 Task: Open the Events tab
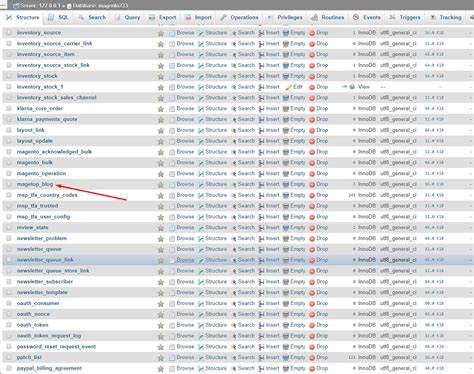pos(367,17)
